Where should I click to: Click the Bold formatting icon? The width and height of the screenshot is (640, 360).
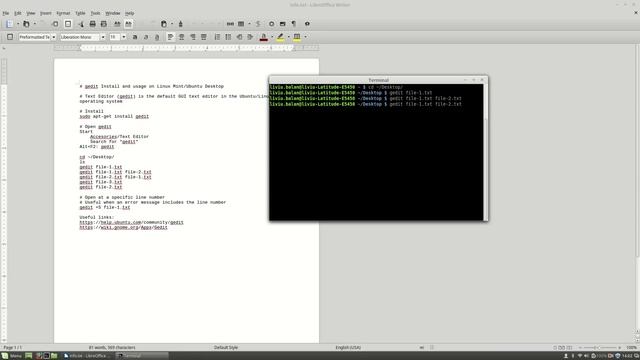135,37
